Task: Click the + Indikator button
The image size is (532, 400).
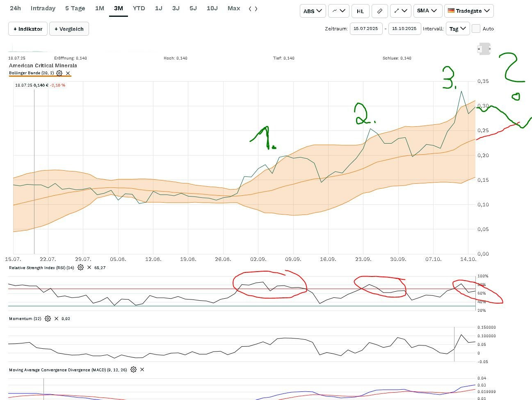Action: coord(28,29)
